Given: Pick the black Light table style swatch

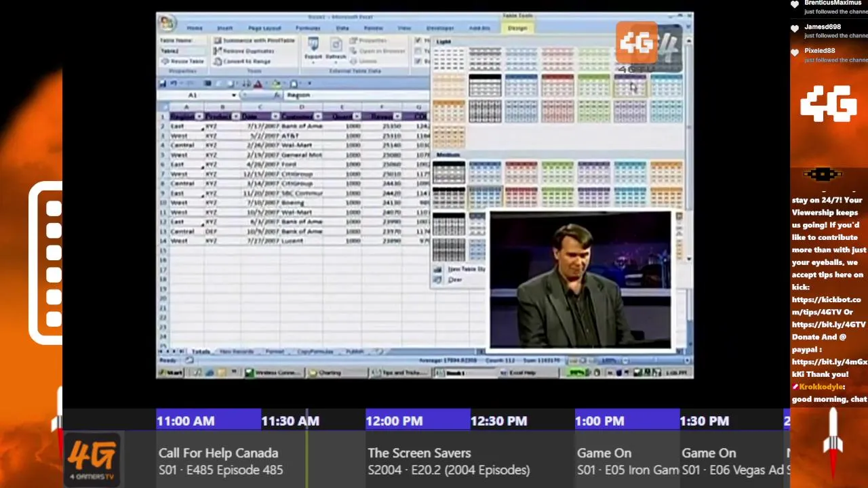Looking at the screenshot, I should click(x=485, y=86).
